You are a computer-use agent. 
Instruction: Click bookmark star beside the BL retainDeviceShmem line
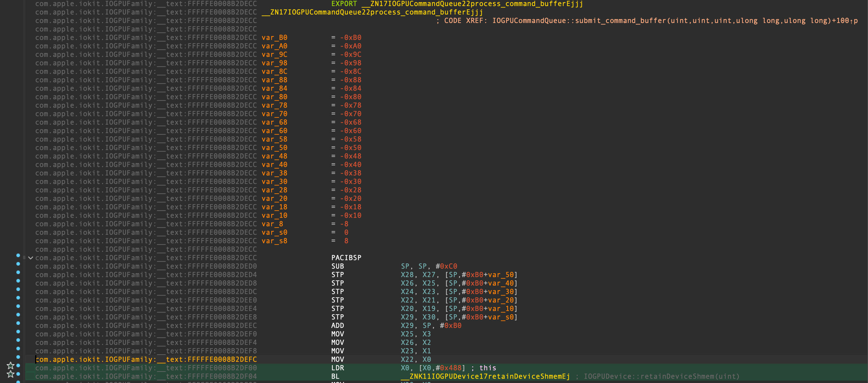(x=10, y=374)
